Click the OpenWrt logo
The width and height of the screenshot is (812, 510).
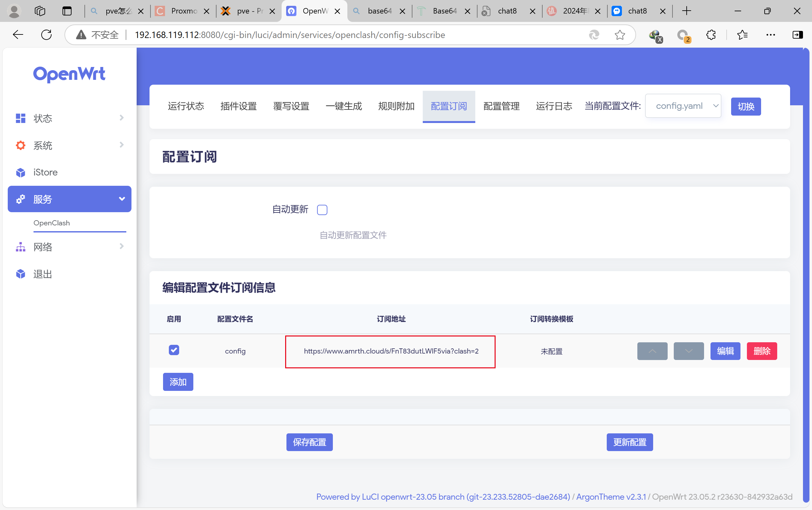pyautogui.click(x=69, y=74)
